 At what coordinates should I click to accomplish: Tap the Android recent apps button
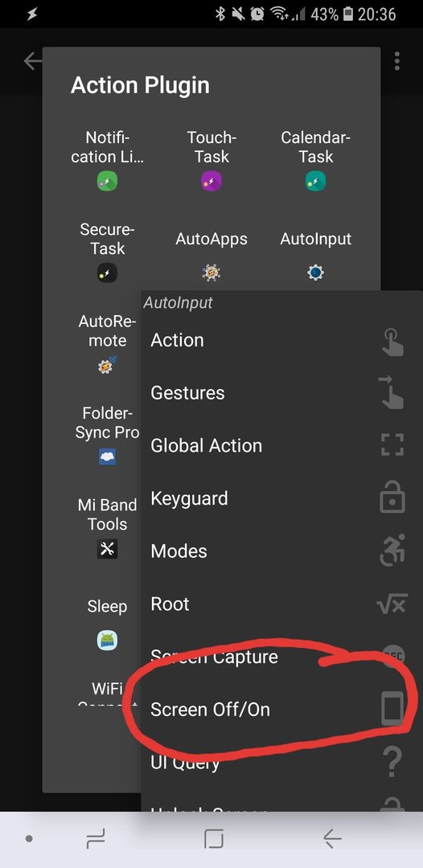pos(96,840)
